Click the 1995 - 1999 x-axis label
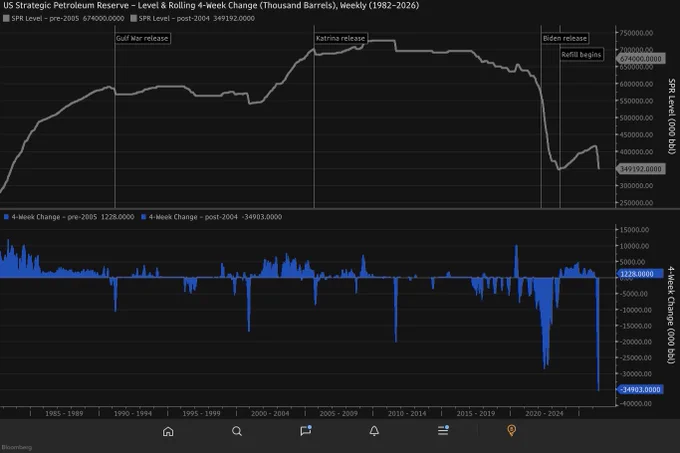Viewport: 680px width, 453px height. 201,414
